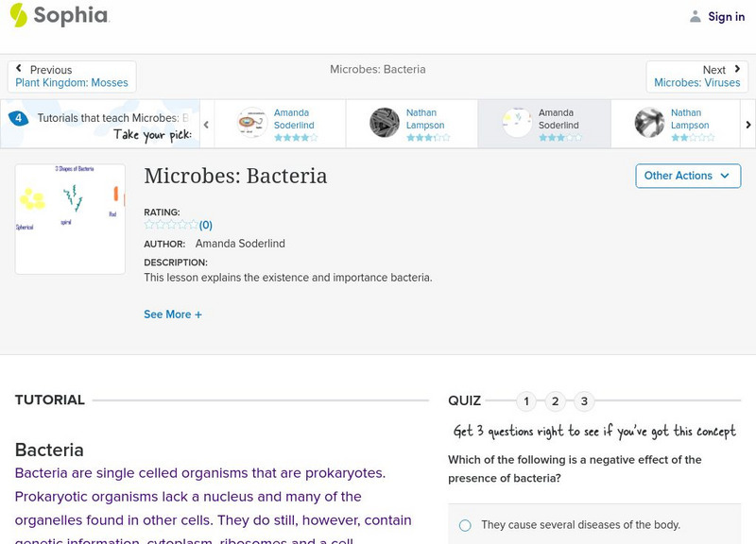Click the number 4 tutorials badge
Image resolution: width=756 pixels, height=544 pixels.
18,118
